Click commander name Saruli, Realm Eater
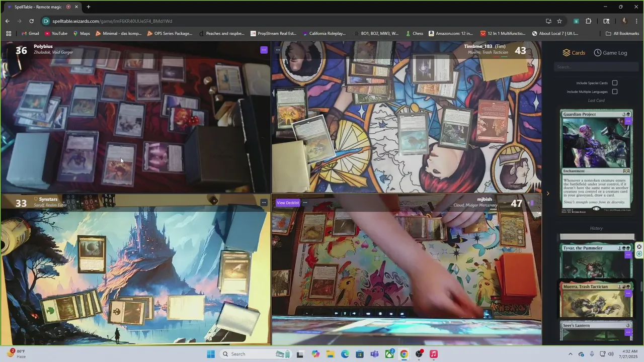The height and width of the screenshot is (362, 644). tap(50, 205)
